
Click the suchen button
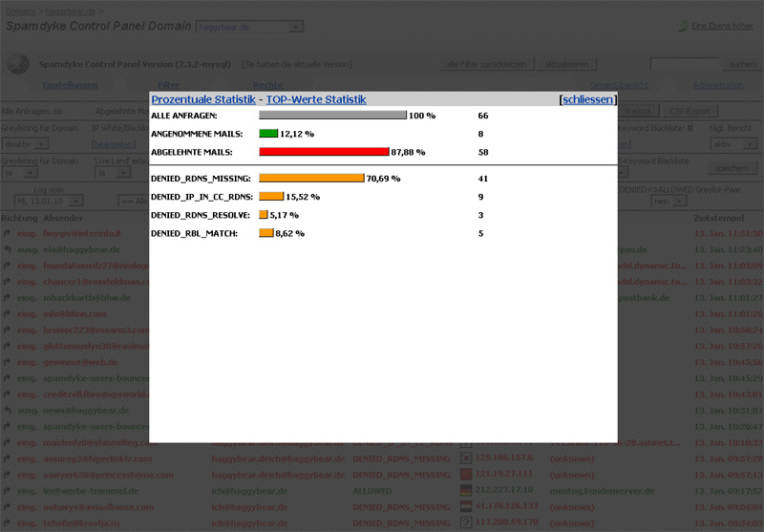click(x=742, y=64)
